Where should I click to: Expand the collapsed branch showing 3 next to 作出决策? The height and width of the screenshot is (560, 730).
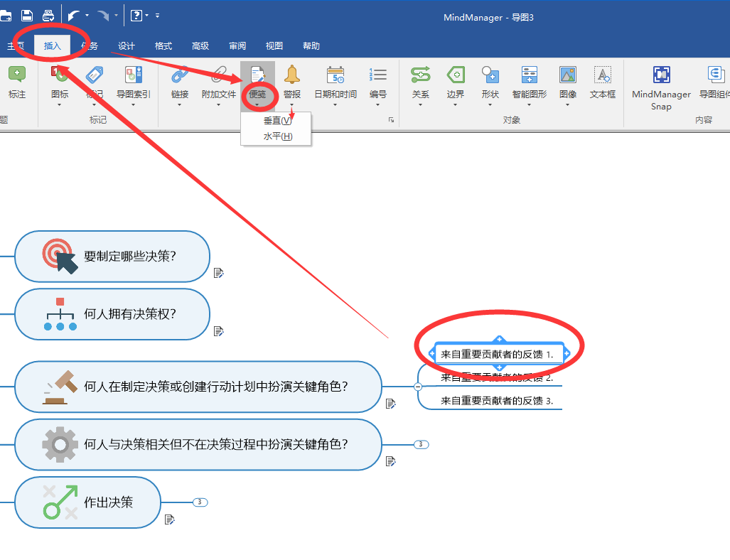click(200, 502)
